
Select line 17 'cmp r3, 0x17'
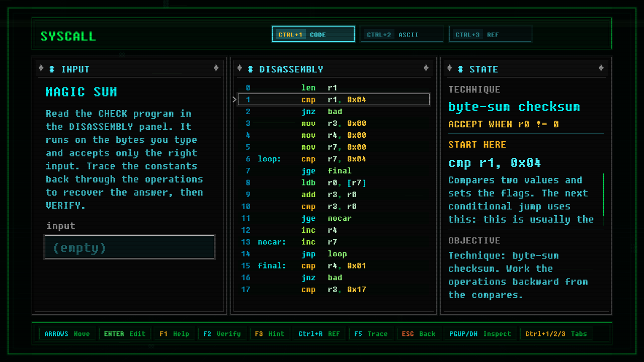click(334, 290)
